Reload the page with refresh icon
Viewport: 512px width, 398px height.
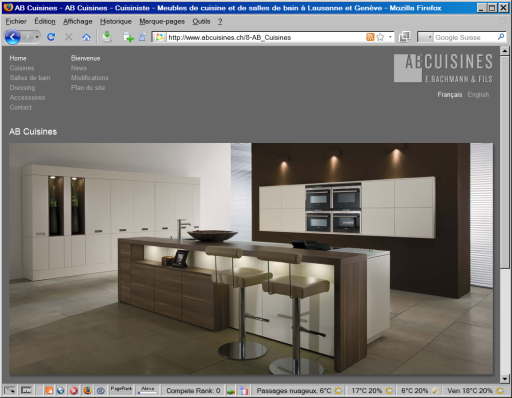51,37
